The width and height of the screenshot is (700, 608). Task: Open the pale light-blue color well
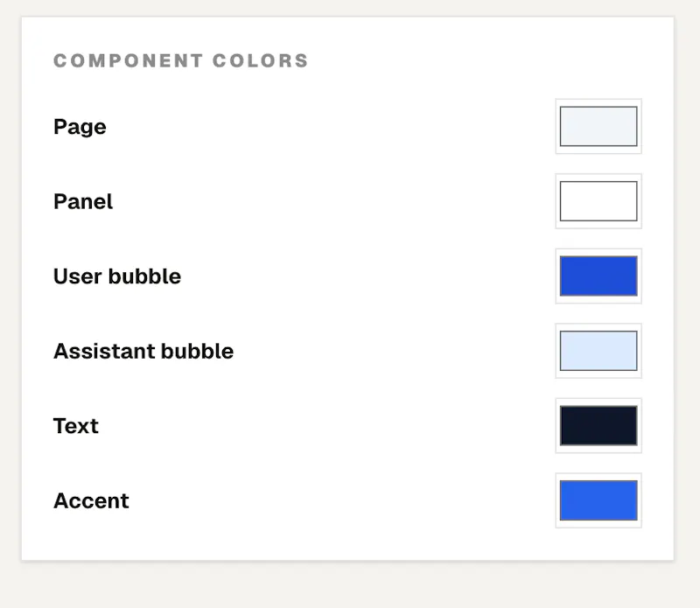tap(598, 351)
